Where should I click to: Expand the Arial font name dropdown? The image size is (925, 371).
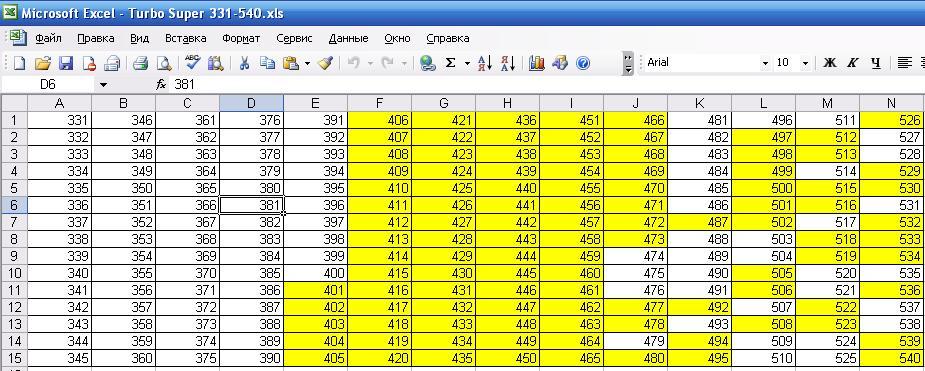[765, 63]
